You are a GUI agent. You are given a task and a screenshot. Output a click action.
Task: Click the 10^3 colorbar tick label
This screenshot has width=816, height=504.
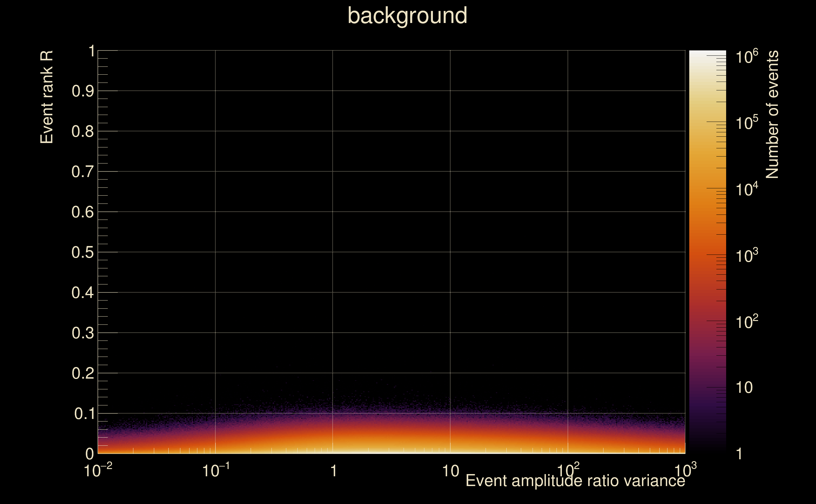(x=747, y=256)
